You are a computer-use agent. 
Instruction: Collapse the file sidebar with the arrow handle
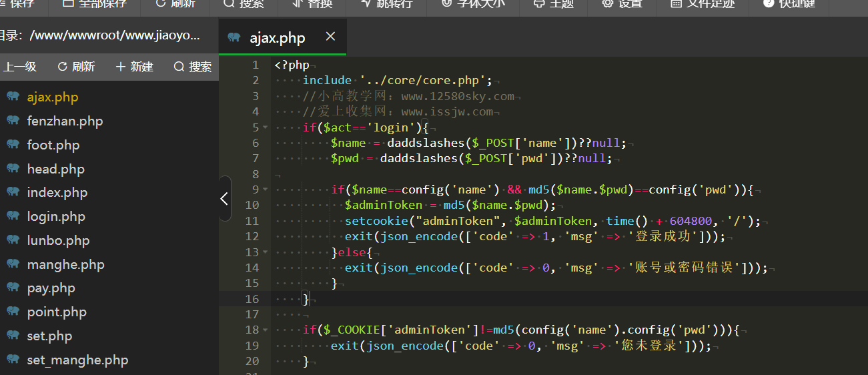click(224, 198)
